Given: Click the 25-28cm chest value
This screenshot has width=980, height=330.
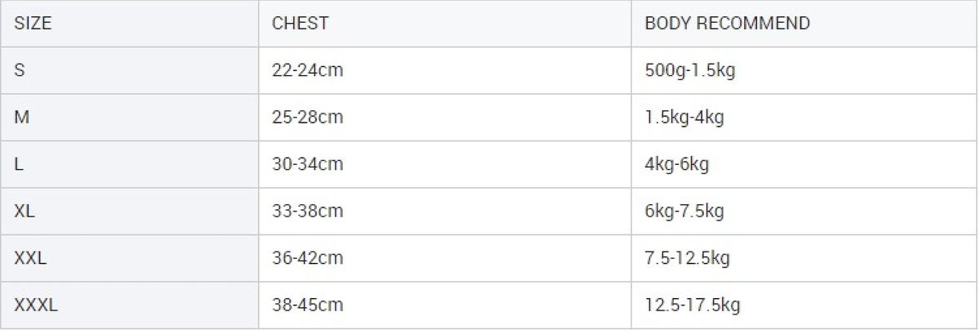Looking at the screenshot, I should pos(307,118).
